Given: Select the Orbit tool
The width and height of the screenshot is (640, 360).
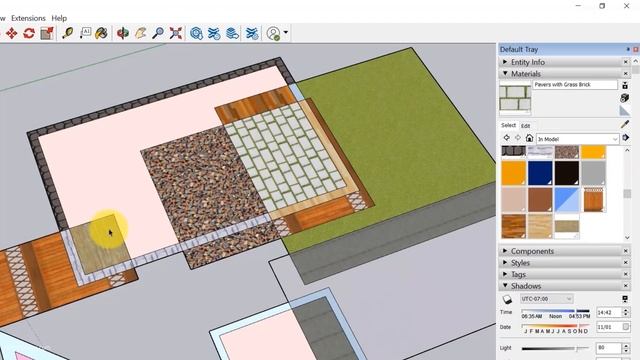Looking at the screenshot, I should [x=122, y=33].
